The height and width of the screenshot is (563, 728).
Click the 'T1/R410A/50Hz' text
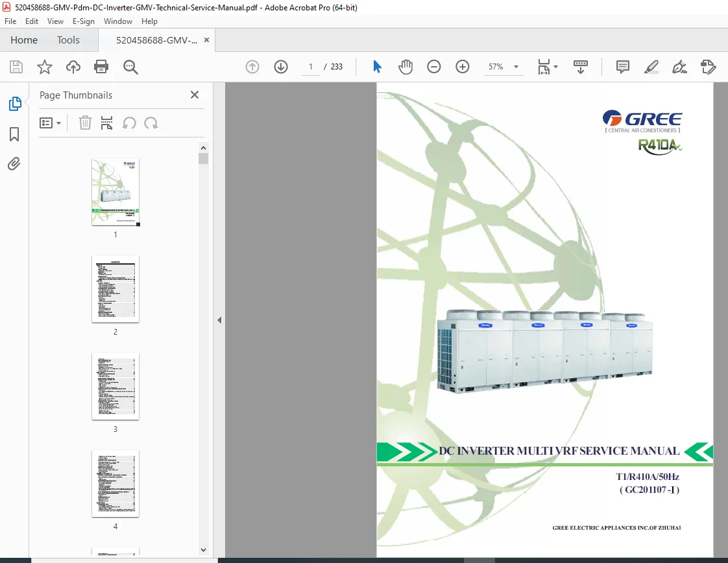[x=647, y=477]
